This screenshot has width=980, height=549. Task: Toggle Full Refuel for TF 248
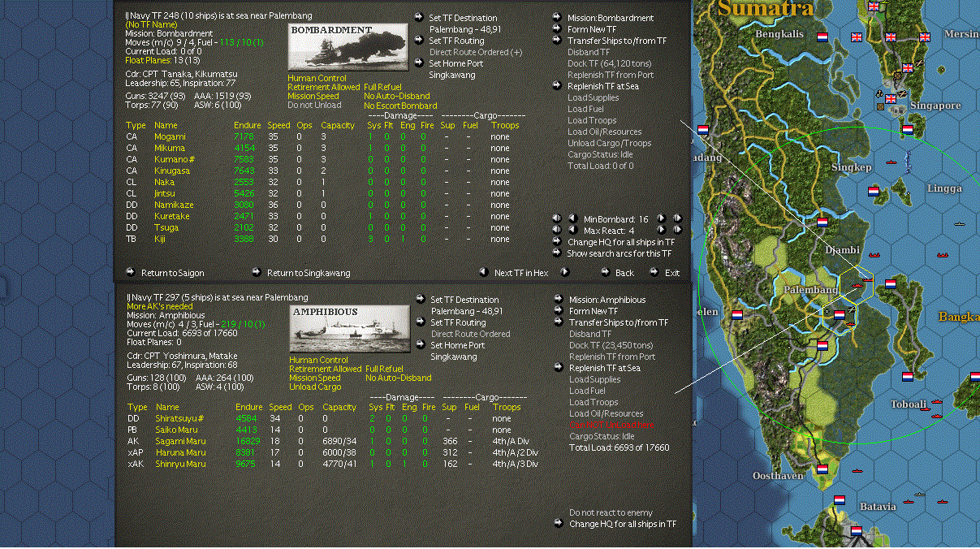(x=382, y=87)
